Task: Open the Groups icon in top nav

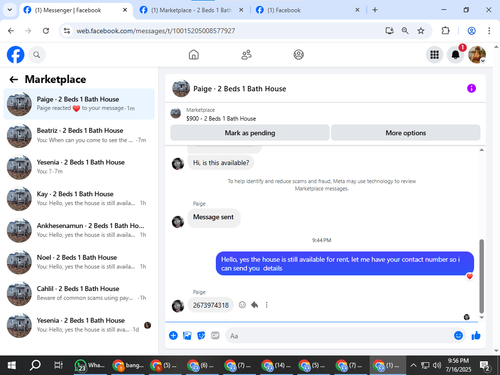Action: click(x=298, y=55)
